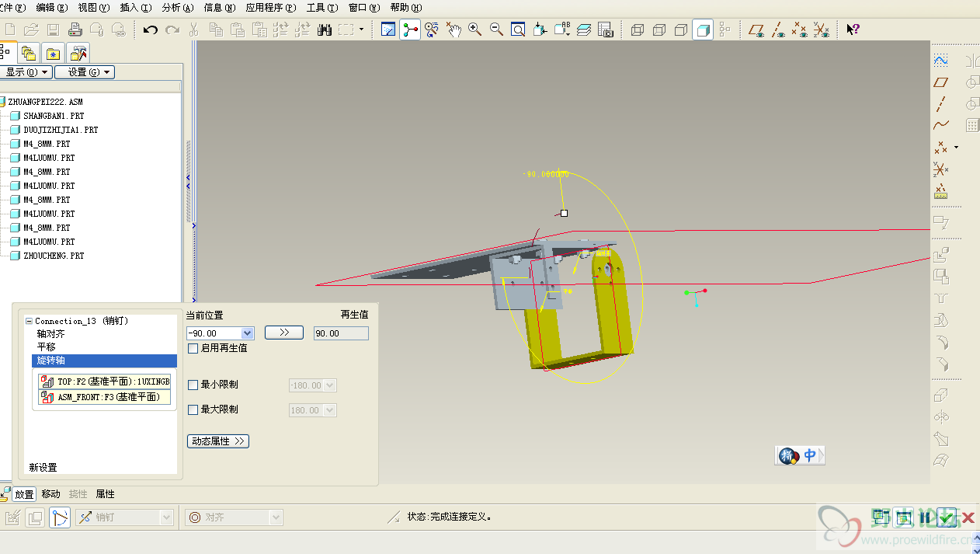
Task: Select the Shading display mode icon
Action: 703,30
